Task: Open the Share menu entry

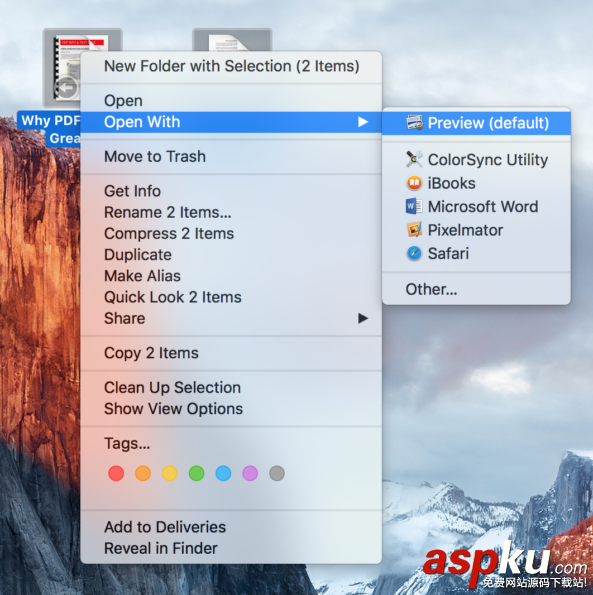Action: pos(231,318)
